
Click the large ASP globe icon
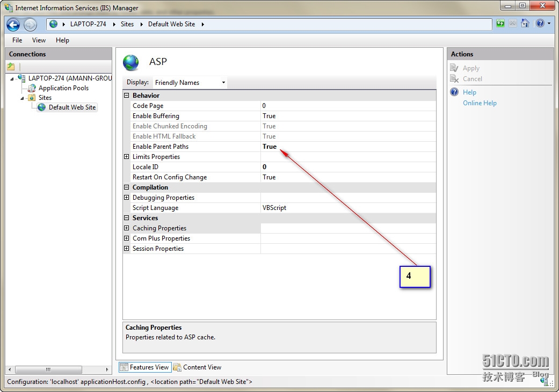click(131, 62)
